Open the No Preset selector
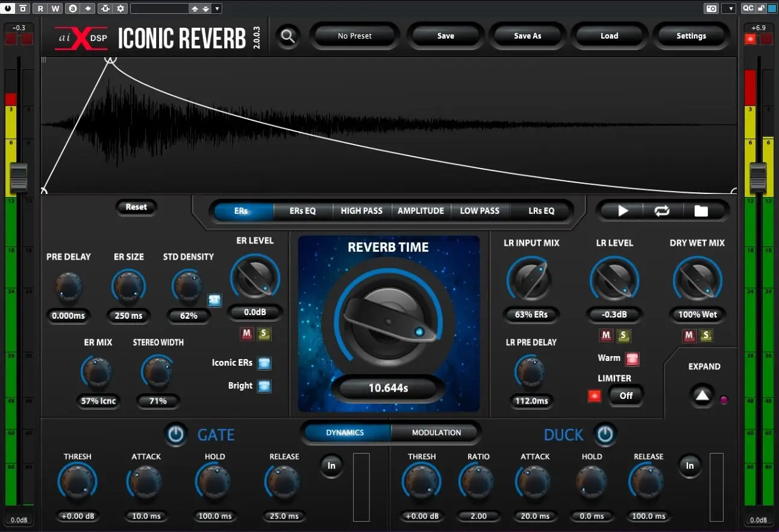The width and height of the screenshot is (779, 532). click(x=355, y=36)
